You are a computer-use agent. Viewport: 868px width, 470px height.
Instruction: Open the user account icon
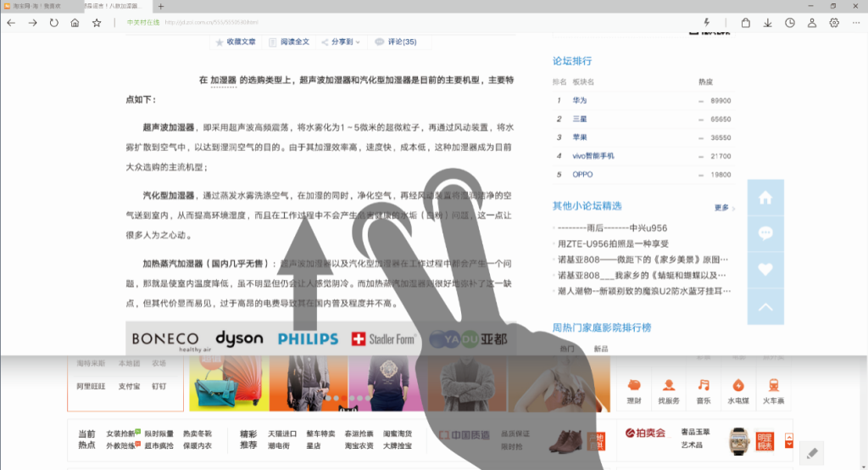[812, 23]
